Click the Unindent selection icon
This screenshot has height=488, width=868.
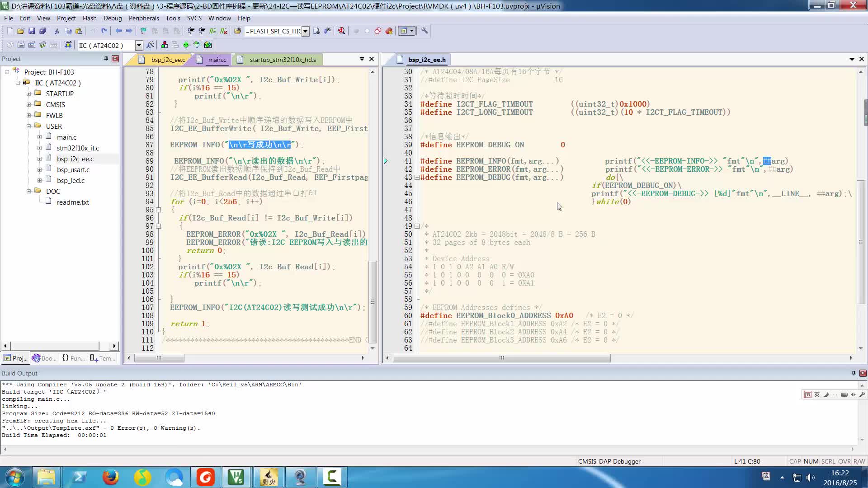(x=202, y=31)
